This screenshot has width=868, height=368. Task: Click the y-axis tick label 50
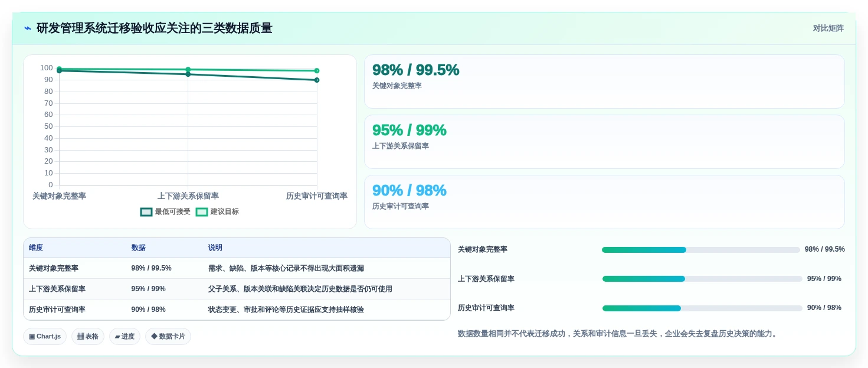click(x=48, y=126)
